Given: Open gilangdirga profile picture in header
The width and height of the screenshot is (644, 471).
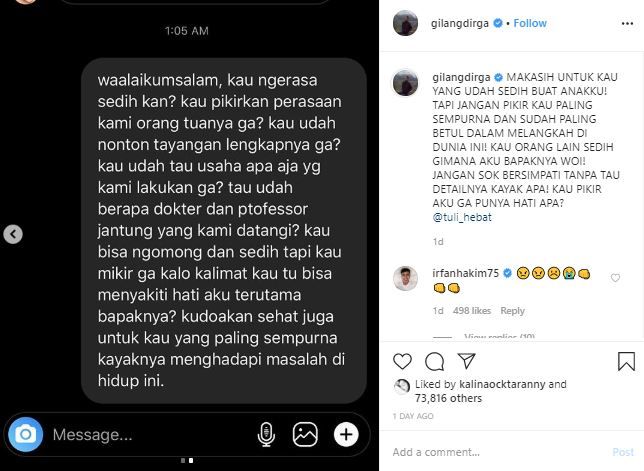Looking at the screenshot, I should (405, 23).
